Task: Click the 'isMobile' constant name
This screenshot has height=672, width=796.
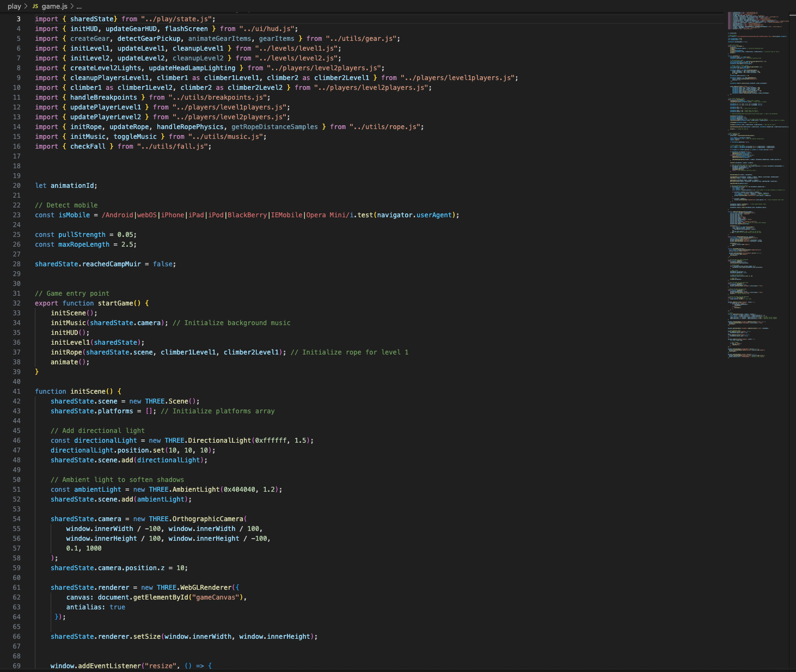Action: (74, 215)
